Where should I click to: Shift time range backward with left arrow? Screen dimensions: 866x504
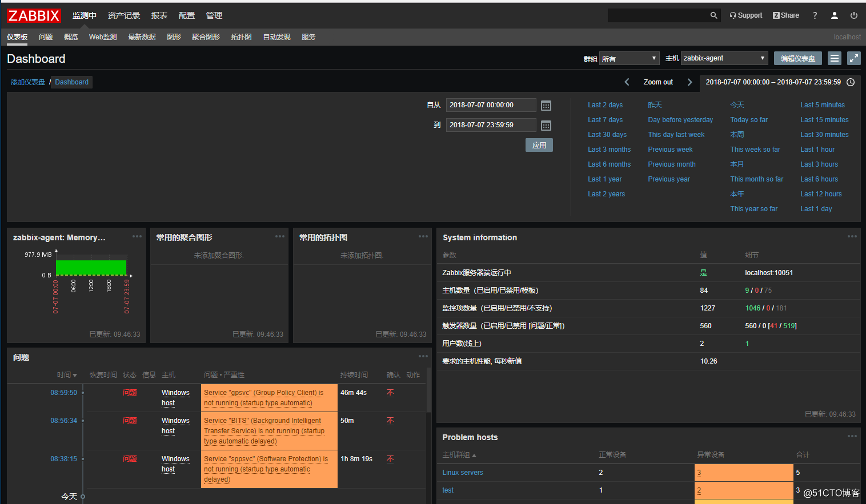[627, 82]
